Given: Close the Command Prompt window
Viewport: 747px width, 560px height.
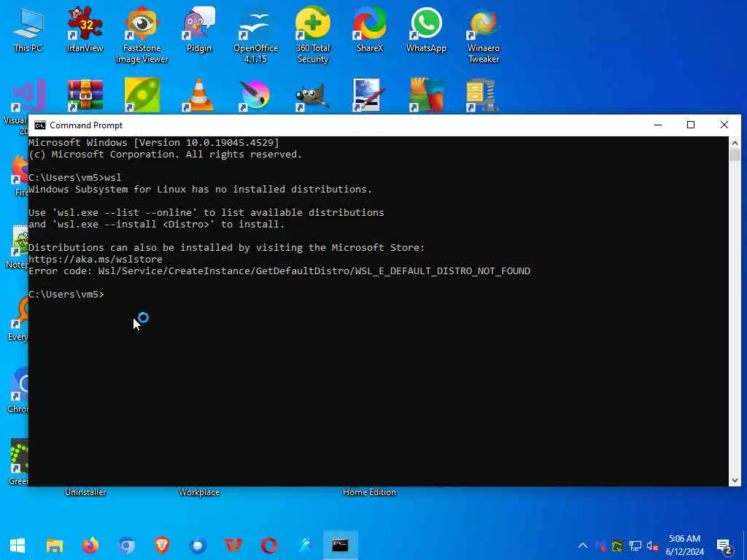Looking at the screenshot, I should point(724,125).
